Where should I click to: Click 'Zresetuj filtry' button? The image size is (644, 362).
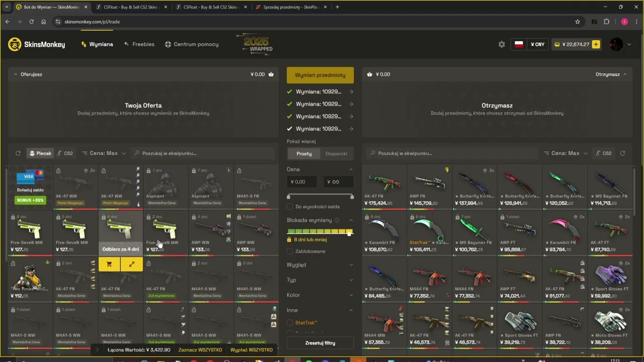pos(320,343)
